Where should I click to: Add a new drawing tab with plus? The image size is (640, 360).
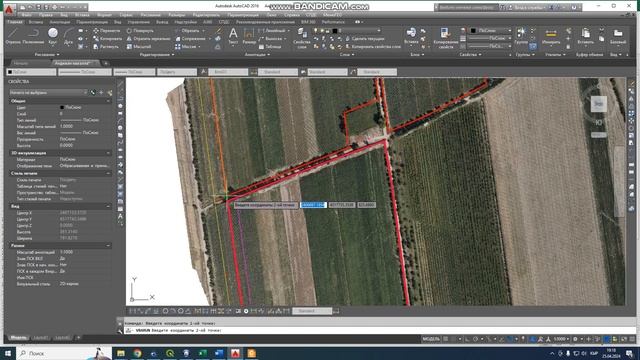pos(106,63)
